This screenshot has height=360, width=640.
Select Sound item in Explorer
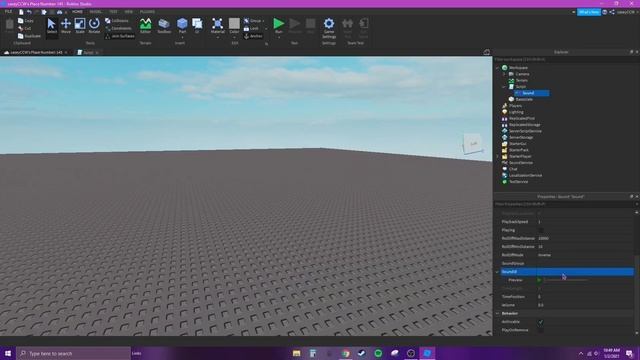click(x=531, y=93)
